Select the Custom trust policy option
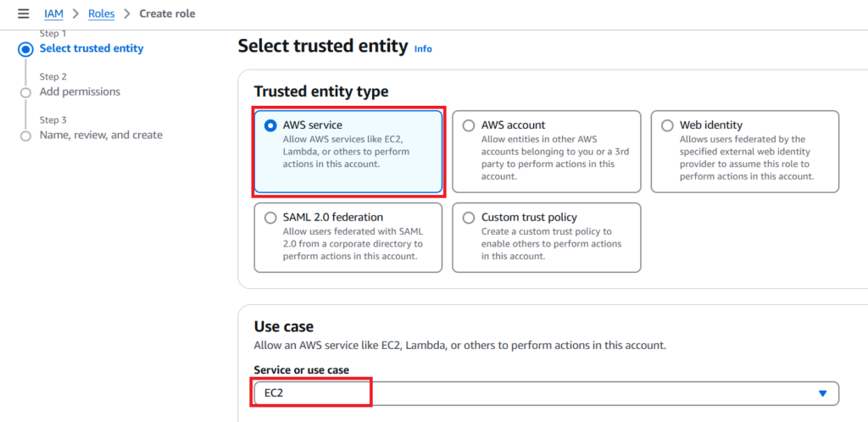Screen dimensions: 868x422 click(469, 217)
